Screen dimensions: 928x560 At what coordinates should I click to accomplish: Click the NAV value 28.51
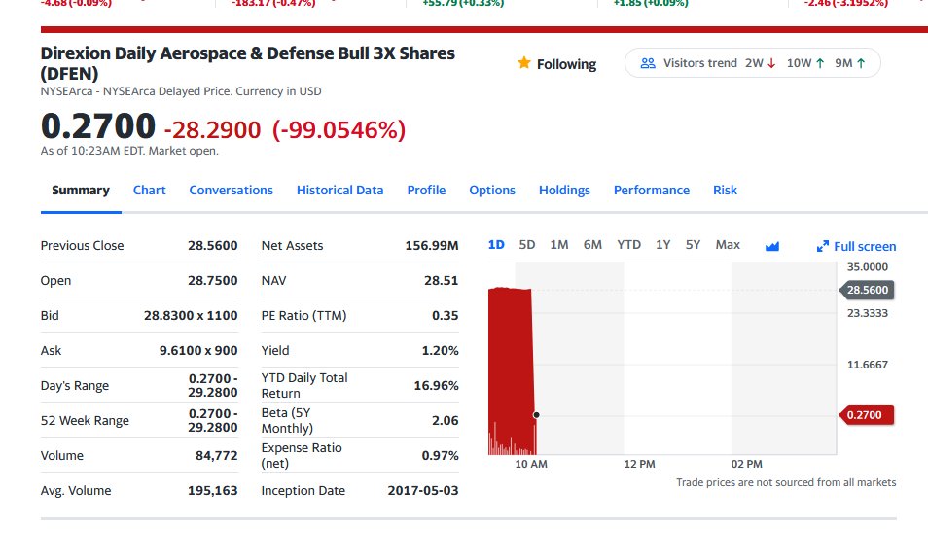[441, 280]
